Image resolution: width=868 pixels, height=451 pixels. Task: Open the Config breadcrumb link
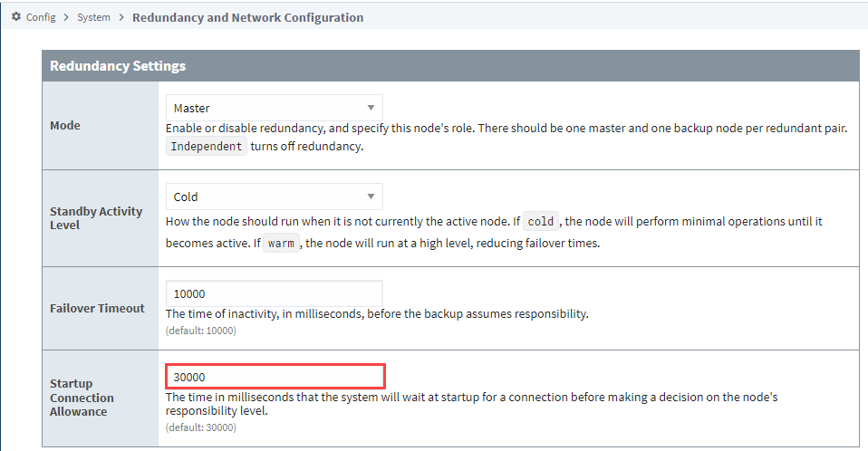41,17
